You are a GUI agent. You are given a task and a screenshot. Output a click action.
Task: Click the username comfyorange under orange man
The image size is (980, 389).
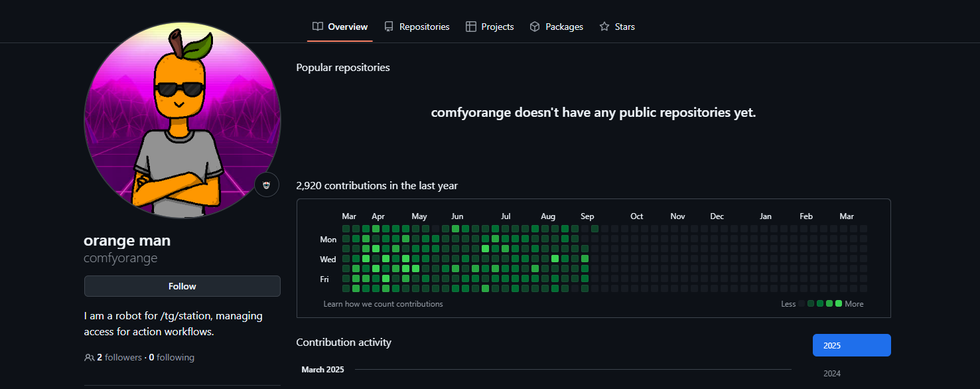coord(121,258)
